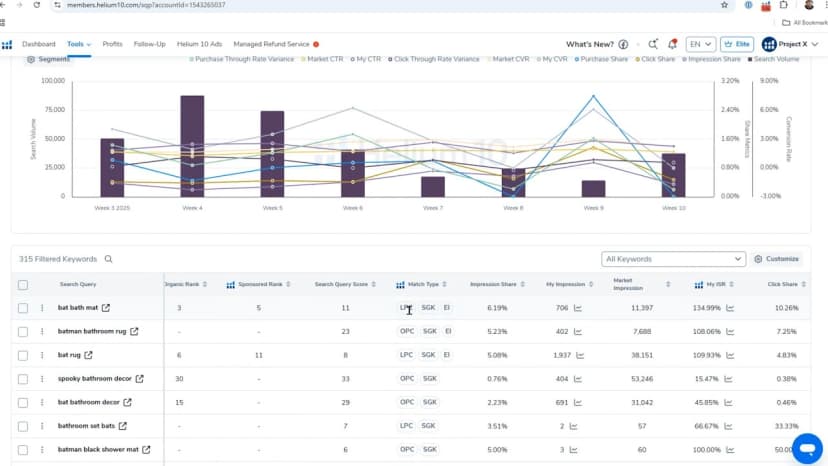Open row options for bat rug
This screenshot has width=828, height=466.
point(42,355)
